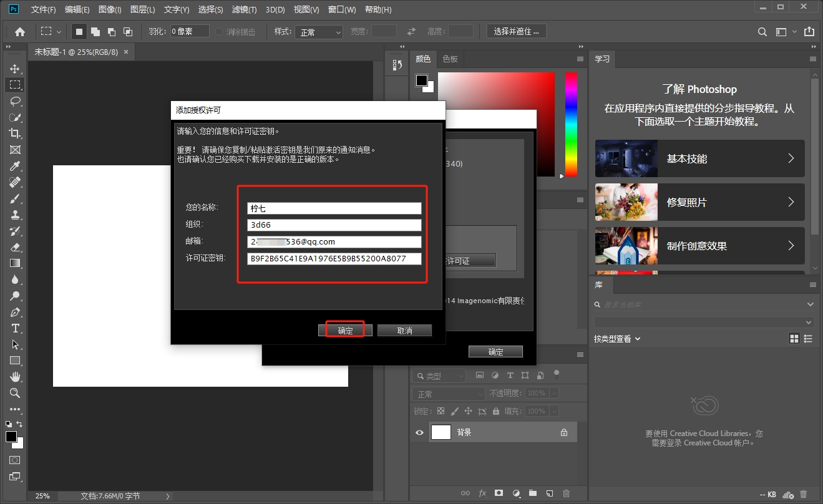Click the 许可证密钥 input field
823x504 pixels.
point(334,259)
